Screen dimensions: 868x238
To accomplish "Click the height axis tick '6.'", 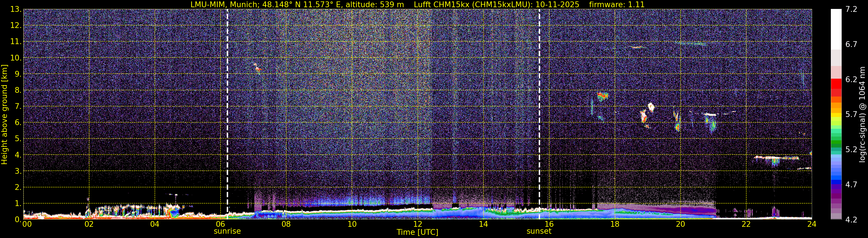I will tap(18, 123).
